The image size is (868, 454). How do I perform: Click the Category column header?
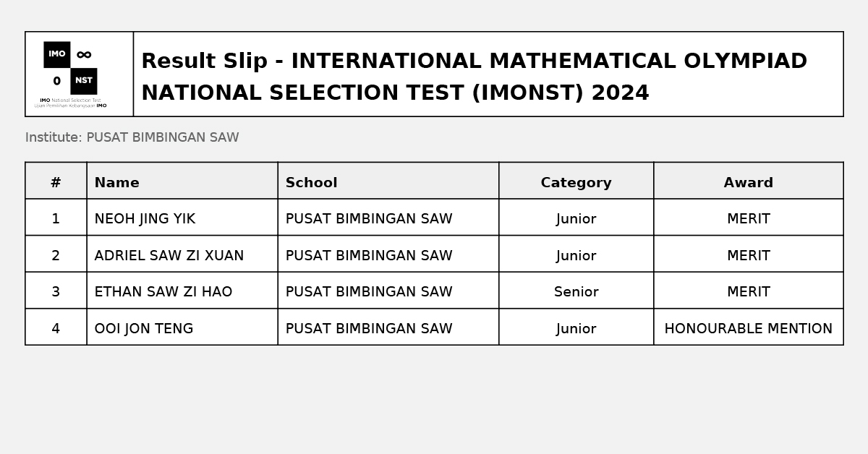[x=576, y=183]
